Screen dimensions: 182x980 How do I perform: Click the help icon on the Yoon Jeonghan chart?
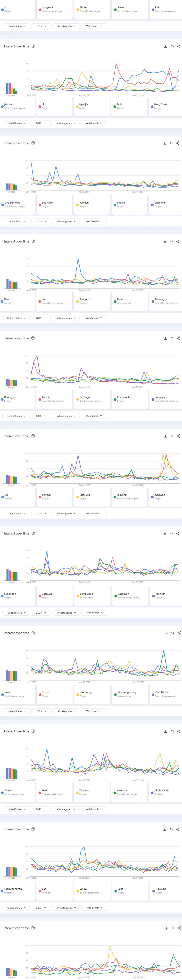pos(33,928)
